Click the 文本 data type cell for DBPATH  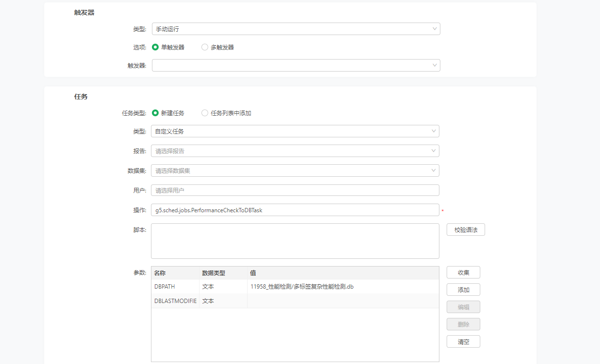point(224,287)
